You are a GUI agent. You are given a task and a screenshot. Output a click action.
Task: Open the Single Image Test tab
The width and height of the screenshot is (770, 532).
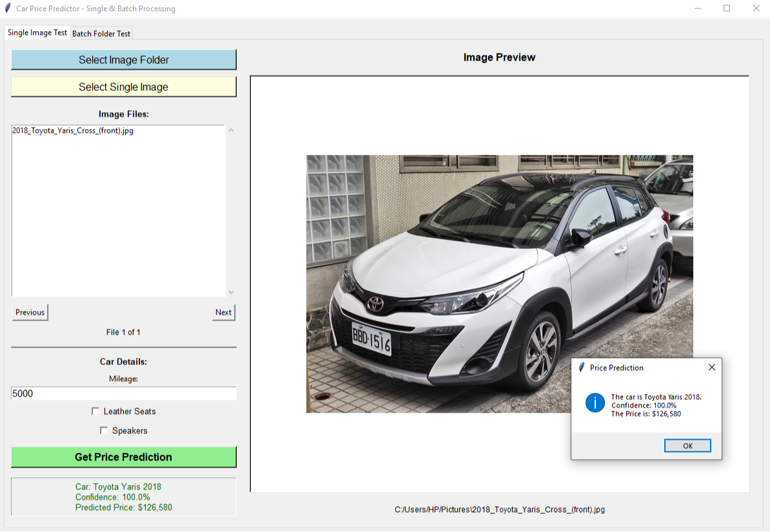[37, 33]
